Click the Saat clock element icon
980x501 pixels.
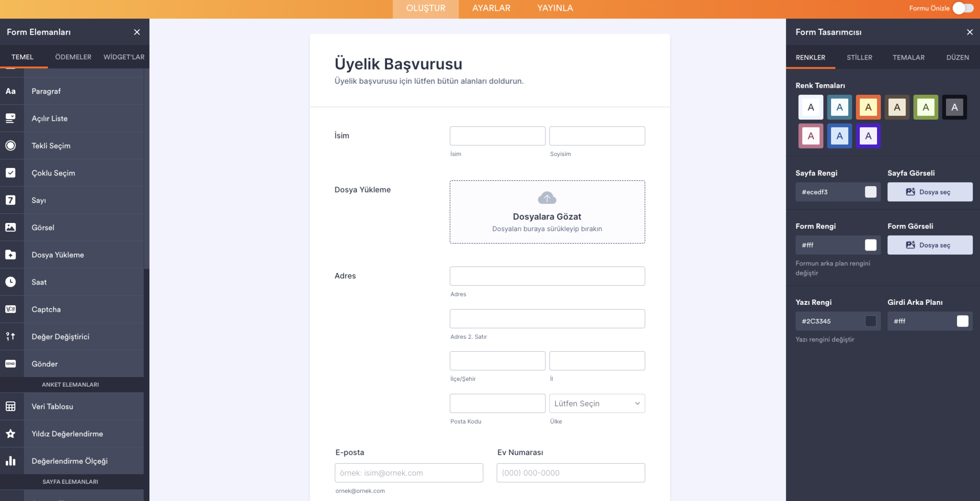pyautogui.click(x=11, y=282)
